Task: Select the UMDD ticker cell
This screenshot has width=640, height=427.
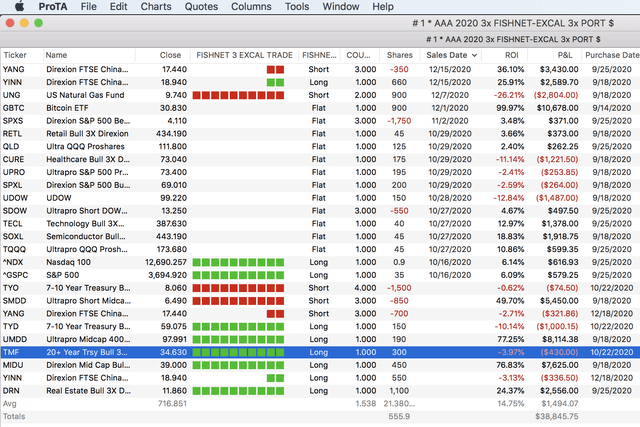Action: click(x=15, y=340)
